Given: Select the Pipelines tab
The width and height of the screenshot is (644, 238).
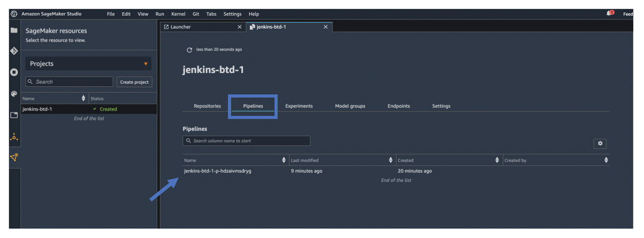Looking at the screenshot, I should (x=253, y=106).
